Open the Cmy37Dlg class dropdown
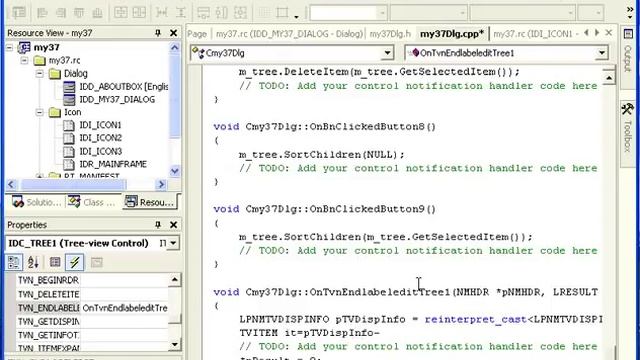 pyautogui.click(x=387, y=53)
